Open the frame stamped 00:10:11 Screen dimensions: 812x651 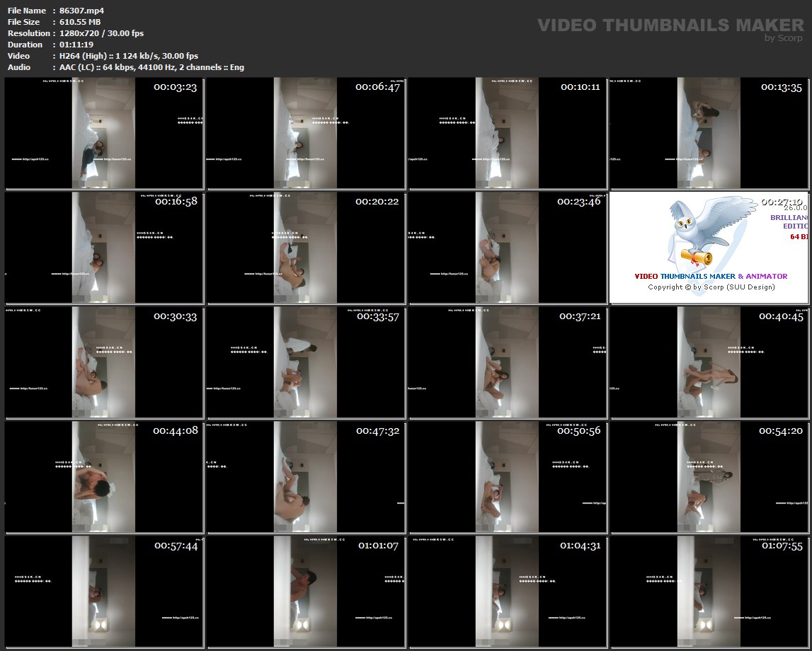pos(508,133)
